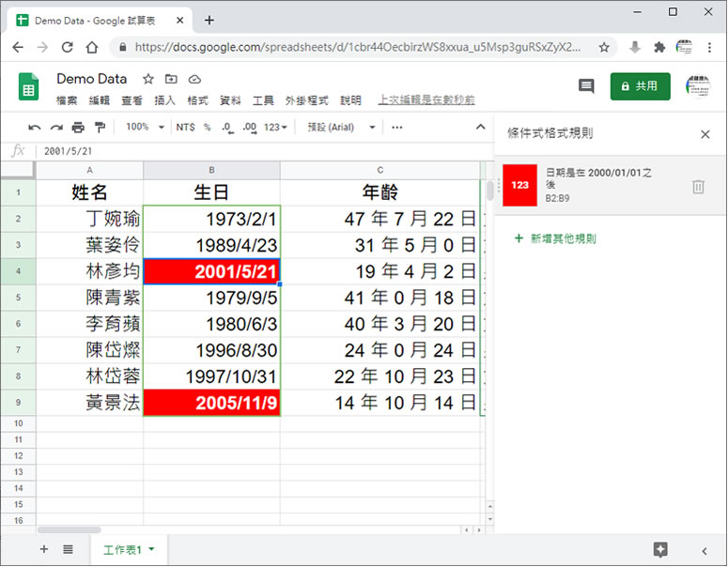Image resolution: width=728 pixels, height=567 pixels.
Task: Select the paint format roller tool
Action: [x=100, y=127]
